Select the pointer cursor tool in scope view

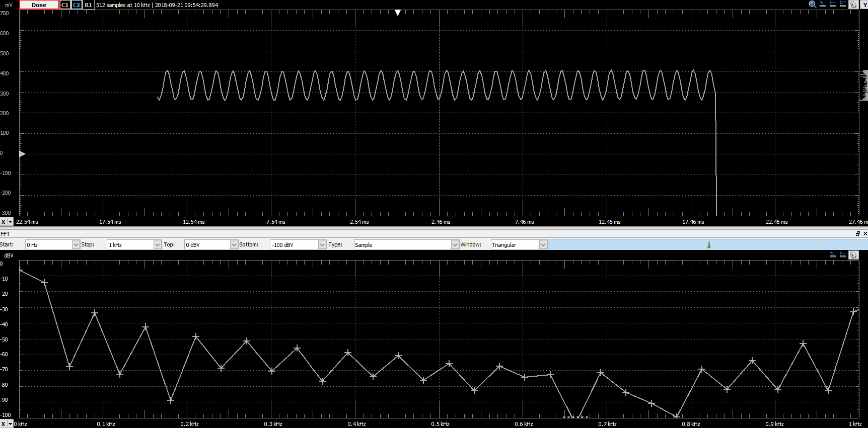tap(823, 5)
